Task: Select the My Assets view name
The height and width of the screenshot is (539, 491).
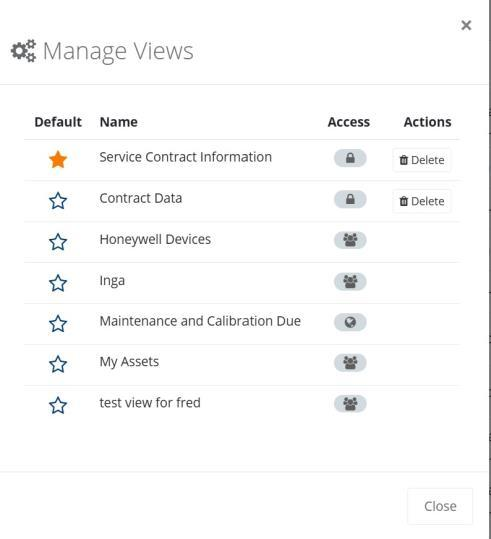Action: pos(129,362)
